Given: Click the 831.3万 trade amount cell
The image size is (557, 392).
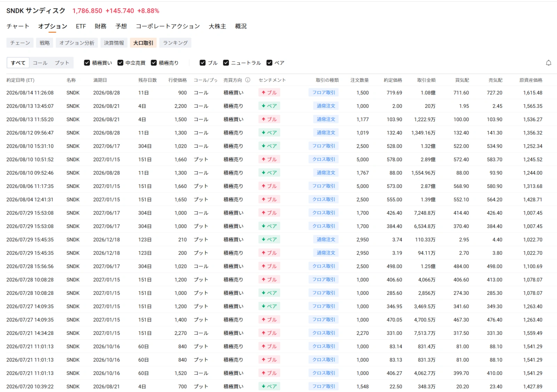Looking at the screenshot, I should click(427, 360).
